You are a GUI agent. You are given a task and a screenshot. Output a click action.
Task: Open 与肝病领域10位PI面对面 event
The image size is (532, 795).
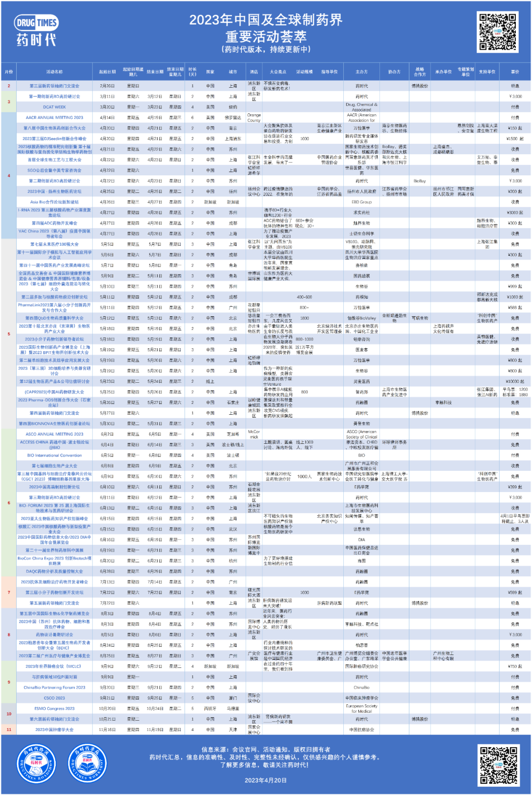pos(54,677)
